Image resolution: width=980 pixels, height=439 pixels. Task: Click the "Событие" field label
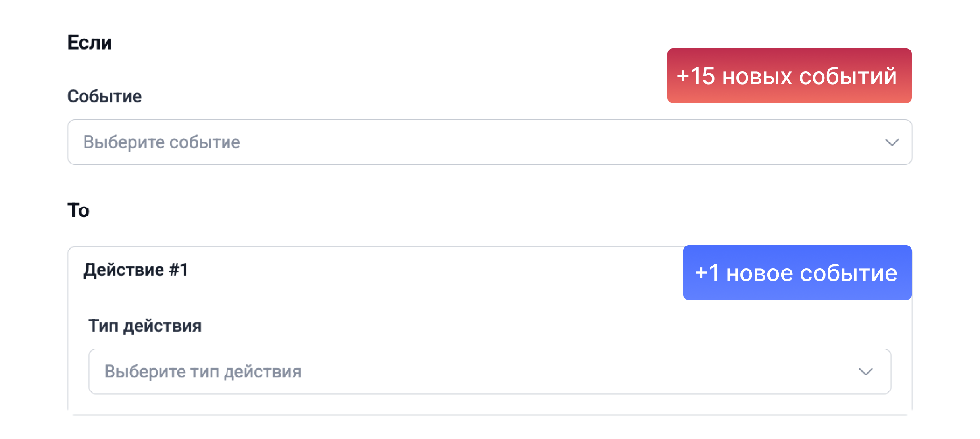[x=104, y=96]
